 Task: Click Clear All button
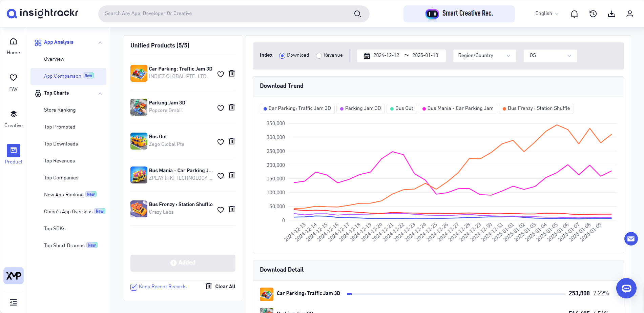click(221, 287)
